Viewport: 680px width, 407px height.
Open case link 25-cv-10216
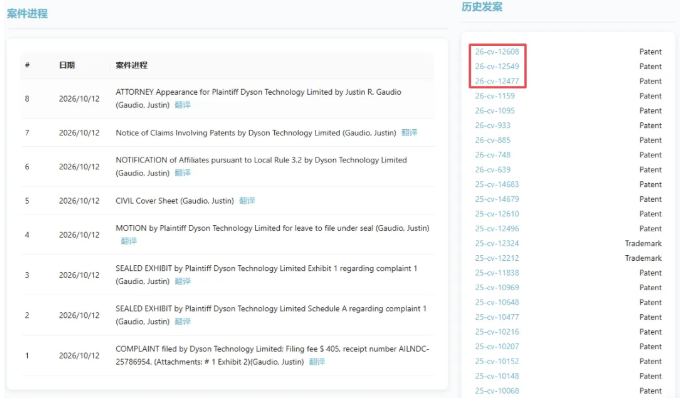[497, 332]
